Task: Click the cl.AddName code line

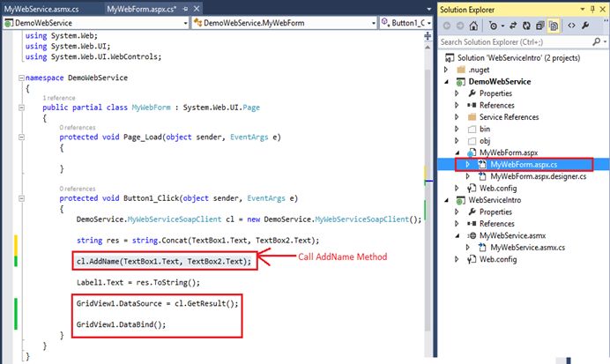Action: click(x=164, y=262)
